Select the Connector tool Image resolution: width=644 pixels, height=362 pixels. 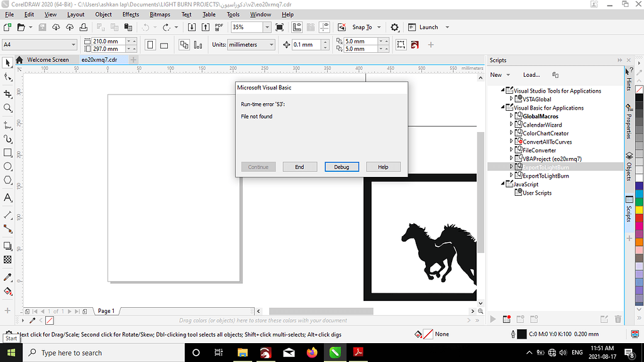(x=8, y=229)
